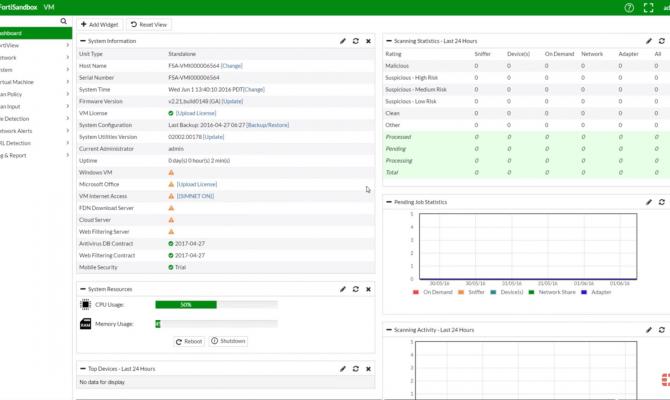Collapse the Pending Job Statistics widget
The width and height of the screenshot is (670, 400).
389,202
